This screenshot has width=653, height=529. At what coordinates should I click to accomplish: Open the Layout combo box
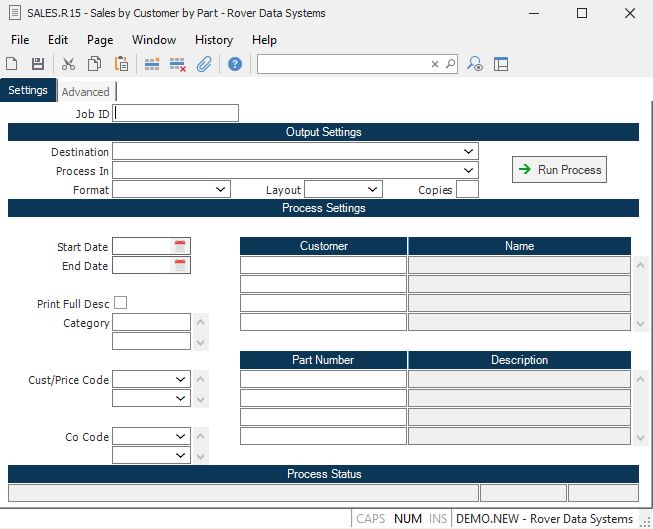(373, 189)
